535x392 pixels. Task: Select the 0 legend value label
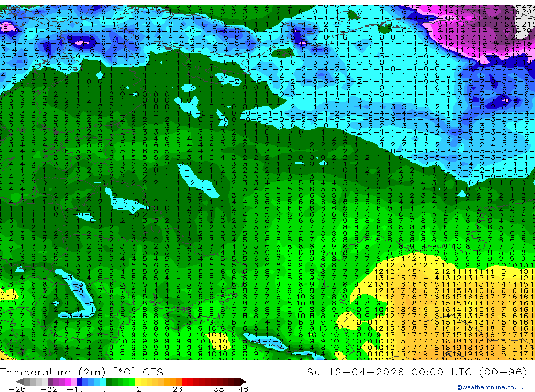[105, 389]
